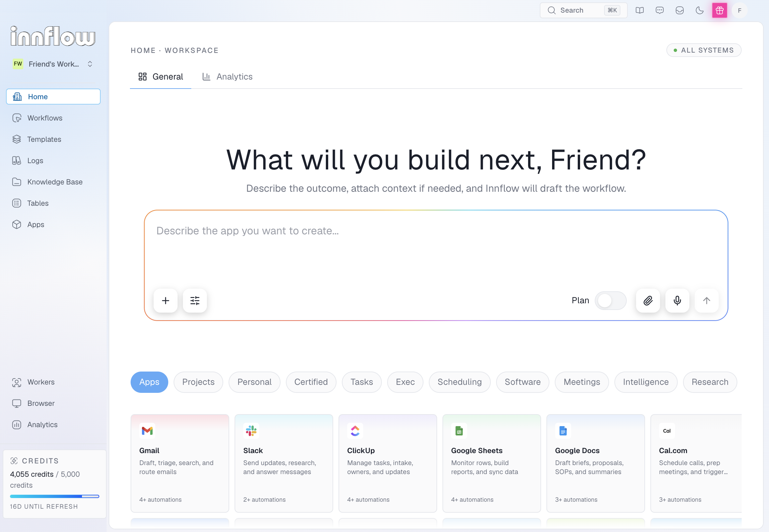Image resolution: width=769 pixels, height=532 pixels.
Task: Focus the Search field in top bar
Action: tap(583, 10)
